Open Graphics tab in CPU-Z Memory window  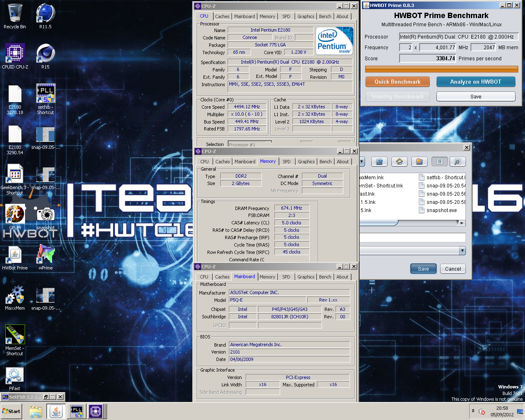(306, 162)
